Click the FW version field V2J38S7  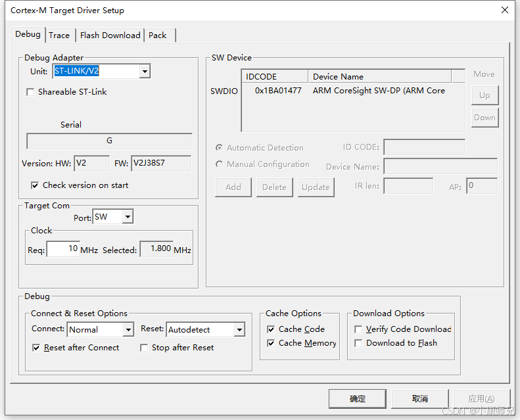point(161,163)
